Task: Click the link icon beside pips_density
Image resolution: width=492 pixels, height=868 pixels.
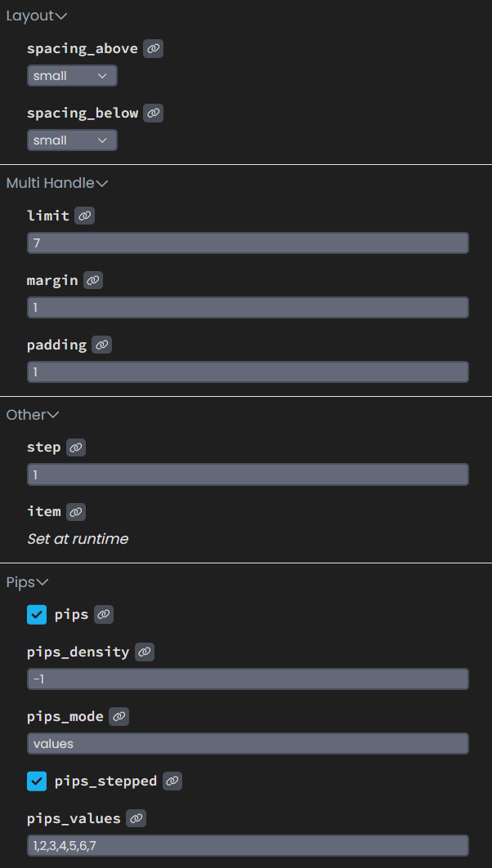Action: pyautogui.click(x=144, y=652)
